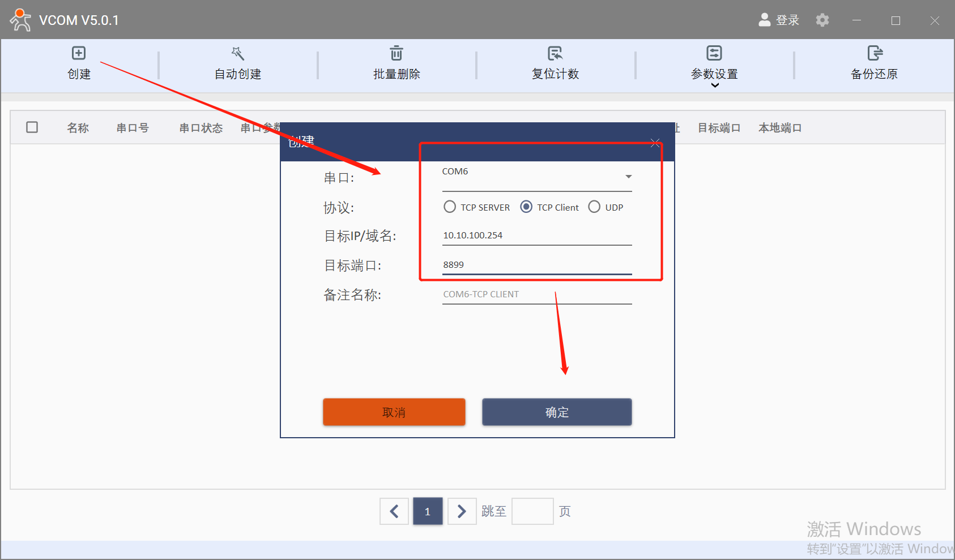Click the 复位计数 reset counter icon

point(555,53)
